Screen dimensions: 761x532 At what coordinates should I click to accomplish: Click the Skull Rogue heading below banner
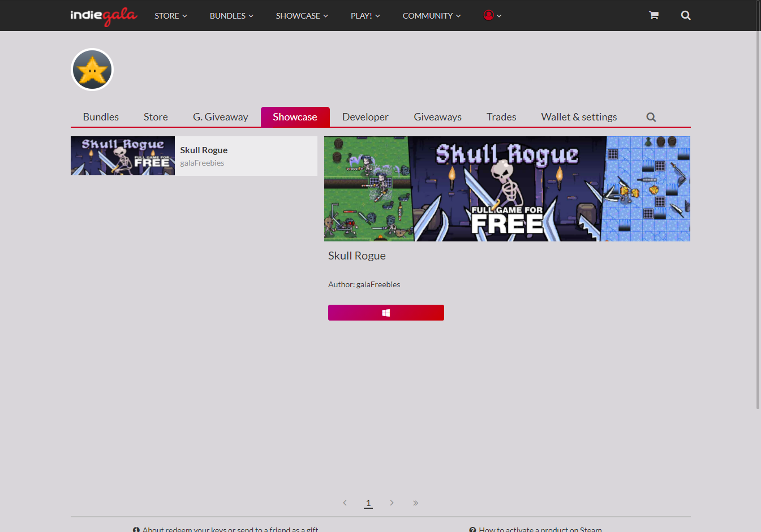(x=357, y=256)
